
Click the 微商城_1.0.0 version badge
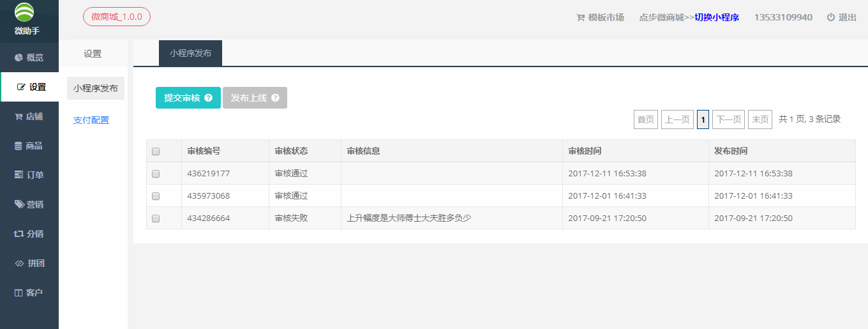(117, 17)
